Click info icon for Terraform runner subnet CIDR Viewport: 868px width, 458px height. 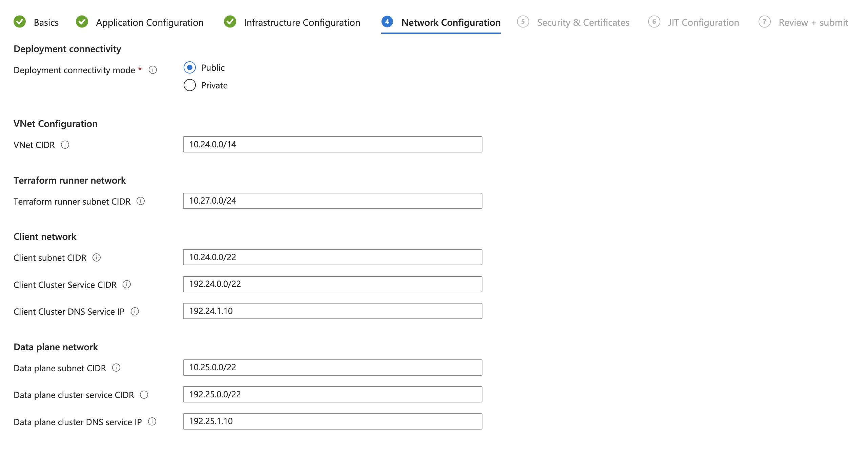[x=141, y=201]
